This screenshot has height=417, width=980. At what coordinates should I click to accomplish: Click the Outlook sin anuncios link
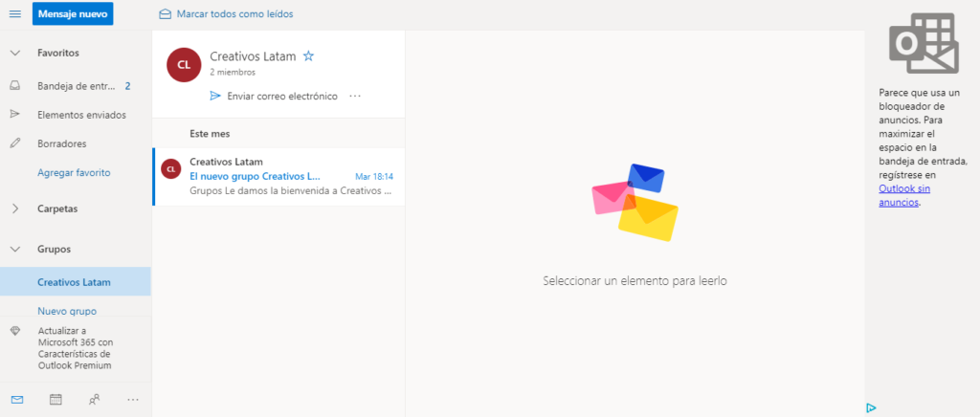(904, 195)
